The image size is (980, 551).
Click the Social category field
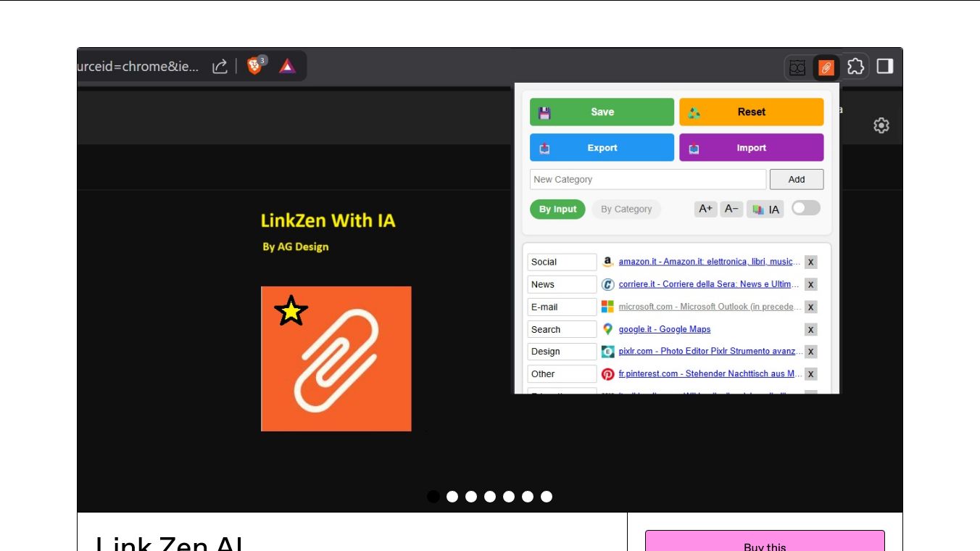(562, 262)
